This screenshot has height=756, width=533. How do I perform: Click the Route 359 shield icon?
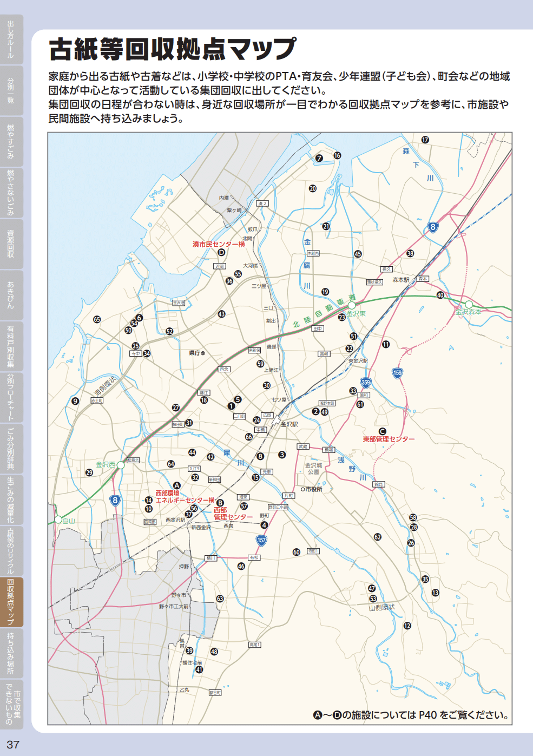click(366, 383)
